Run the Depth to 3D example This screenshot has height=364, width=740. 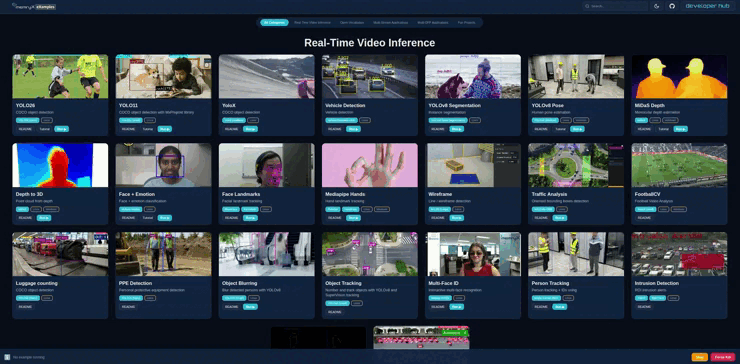point(44,218)
